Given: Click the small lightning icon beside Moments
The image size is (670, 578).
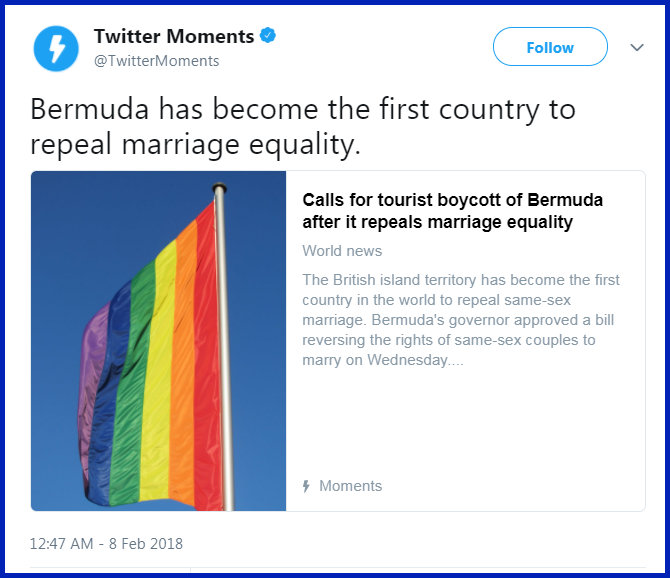Looking at the screenshot, I should pyautogui.click(x=306, y=486).
